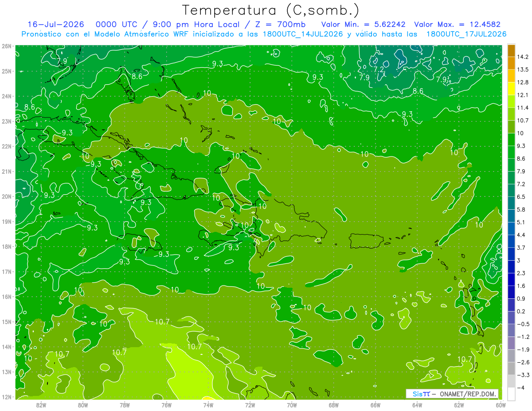The width and height of the screenshot is (532, 411).
Task: Click the 21N latitude axis label
Action: [x=6, y=171]
